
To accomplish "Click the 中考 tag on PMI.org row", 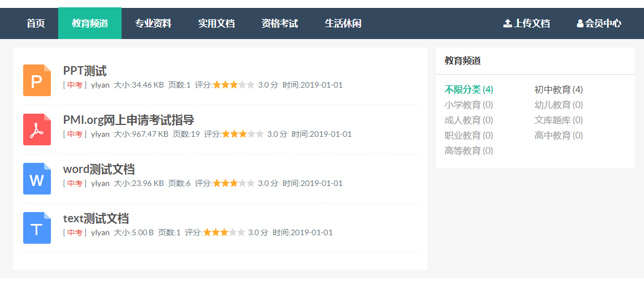I will click(75, 134).
